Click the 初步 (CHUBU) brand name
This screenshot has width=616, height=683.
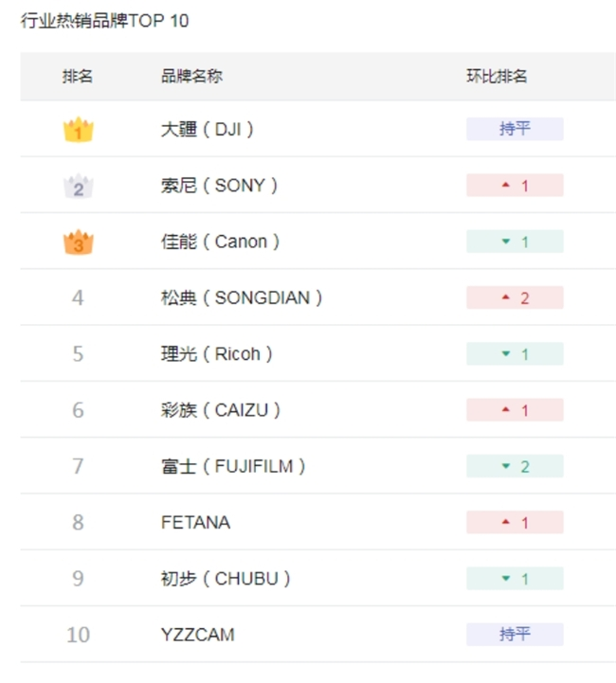click(x=226, y=578)
